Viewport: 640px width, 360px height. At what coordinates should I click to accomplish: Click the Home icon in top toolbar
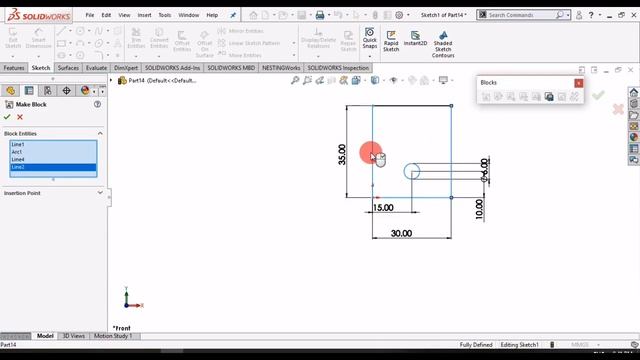coord(253,15)
